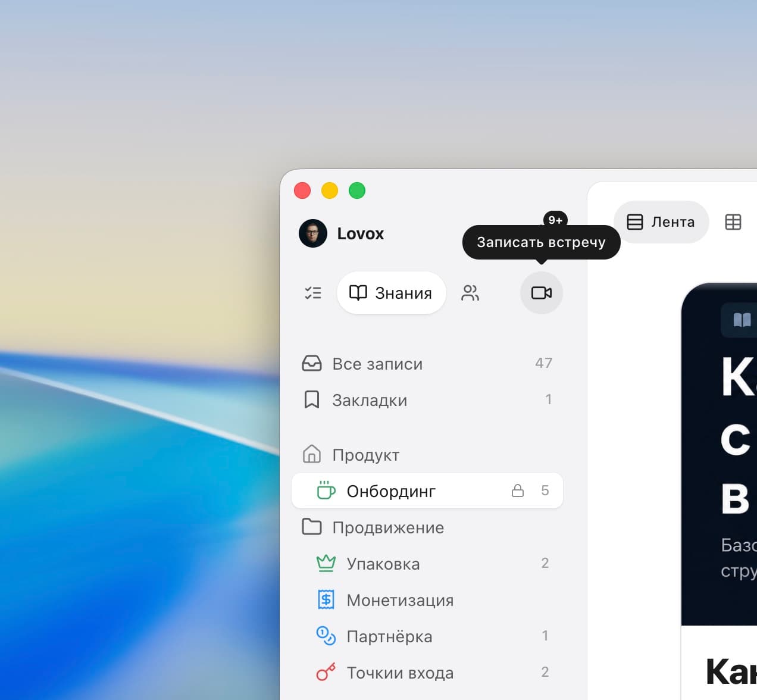
Task: Open the tasks checklist icon tab
Action: click(x=313, y=293)
